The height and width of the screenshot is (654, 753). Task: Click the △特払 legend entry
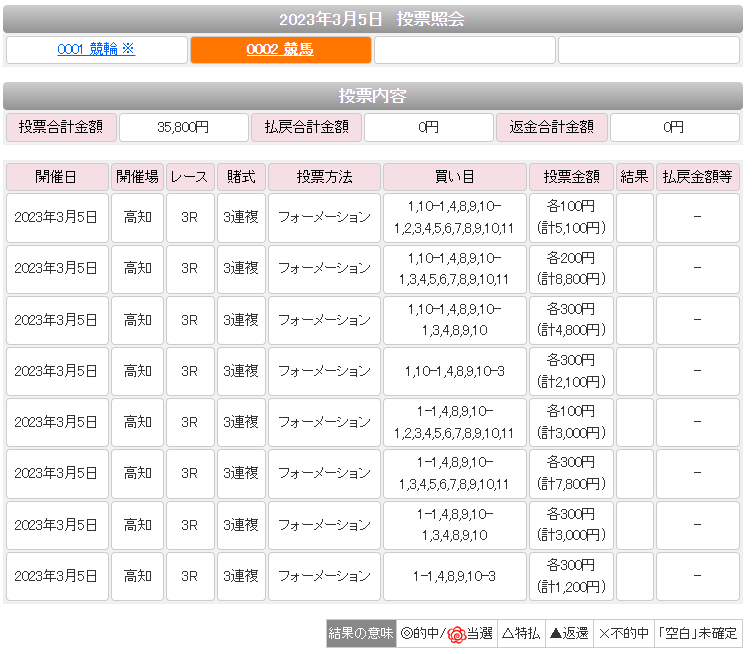coord(521,633)
